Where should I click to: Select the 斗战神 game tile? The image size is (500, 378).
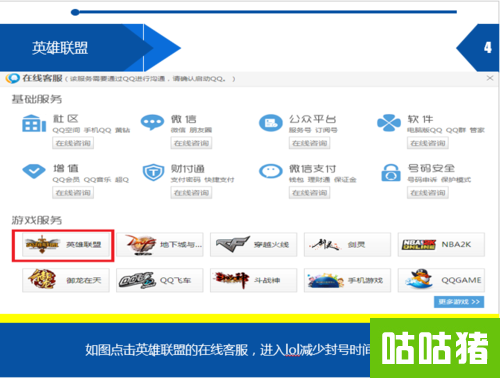[253, 280]
